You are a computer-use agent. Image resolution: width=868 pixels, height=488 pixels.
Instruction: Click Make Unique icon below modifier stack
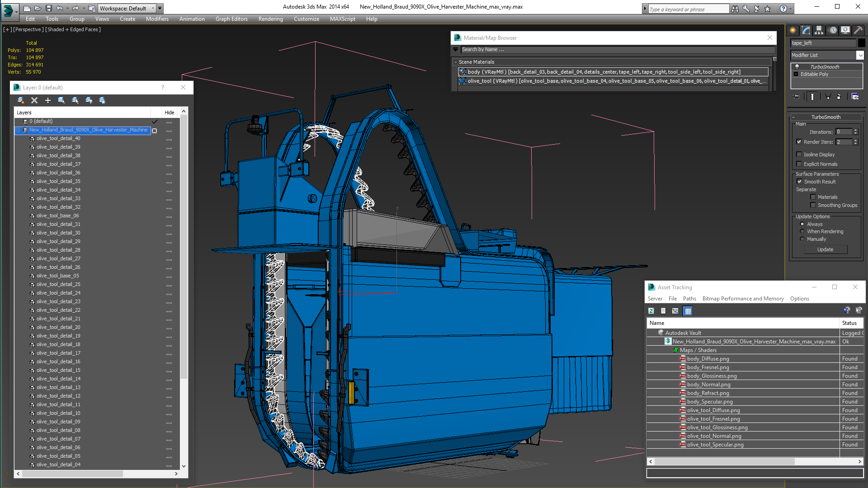coord(828,96)
